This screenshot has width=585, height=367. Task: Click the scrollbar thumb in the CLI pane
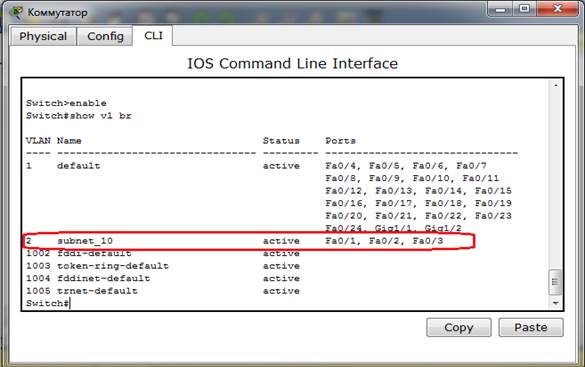[556, 282]
